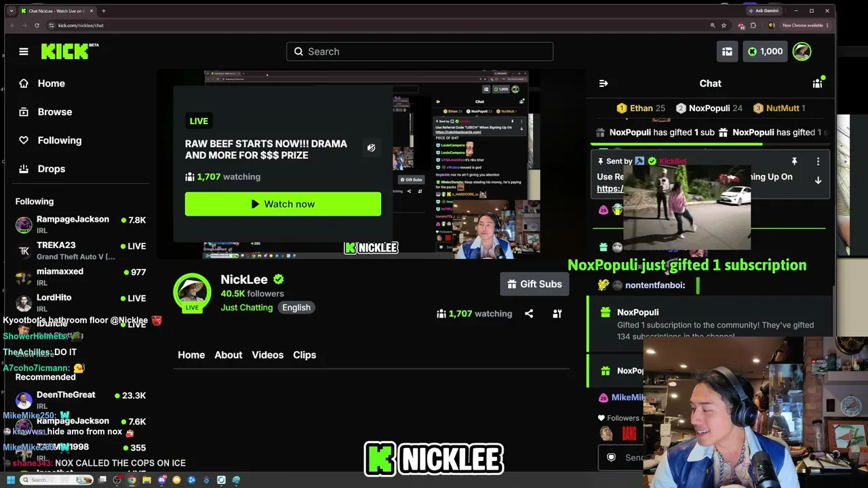The height and width of the screenshot is (488, 868).
Task: Open LordHito channel in Following list
Action: pyautogui.click(x=81, y=302)
